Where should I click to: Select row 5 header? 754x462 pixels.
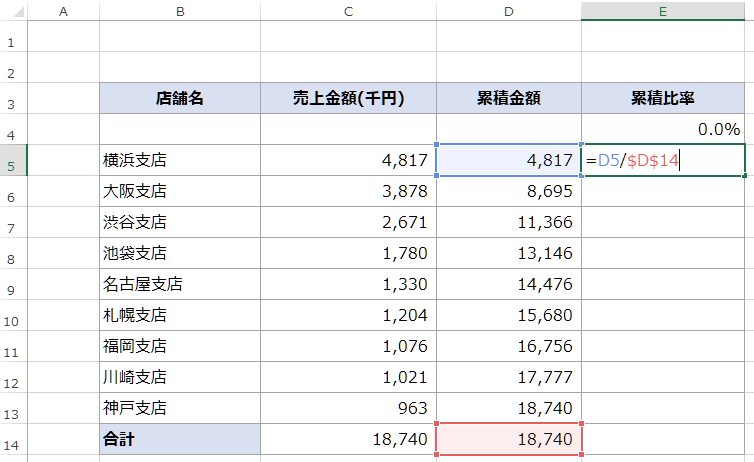13,160
